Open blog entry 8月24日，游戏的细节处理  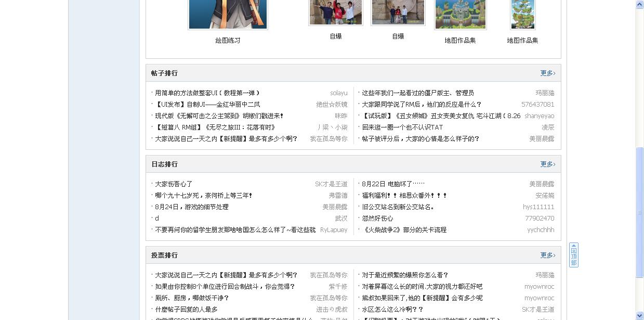click(x=192, y=207)
